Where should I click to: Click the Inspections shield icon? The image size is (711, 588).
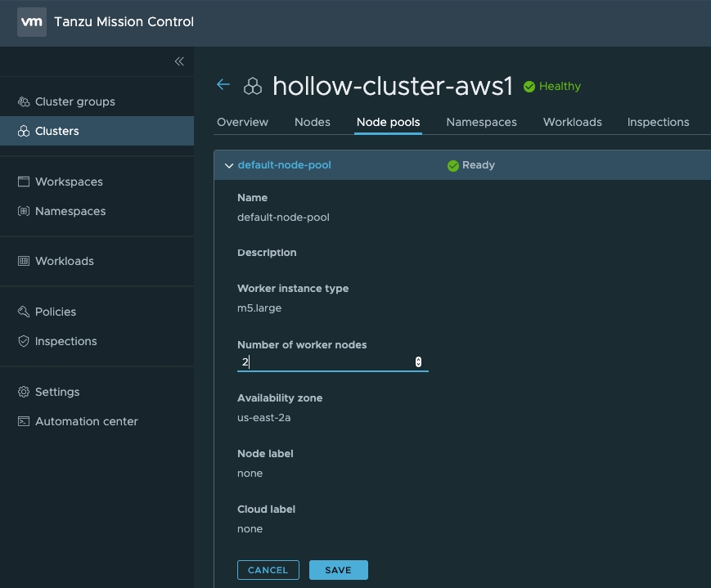pyautogui.click(x=24, y=342)
